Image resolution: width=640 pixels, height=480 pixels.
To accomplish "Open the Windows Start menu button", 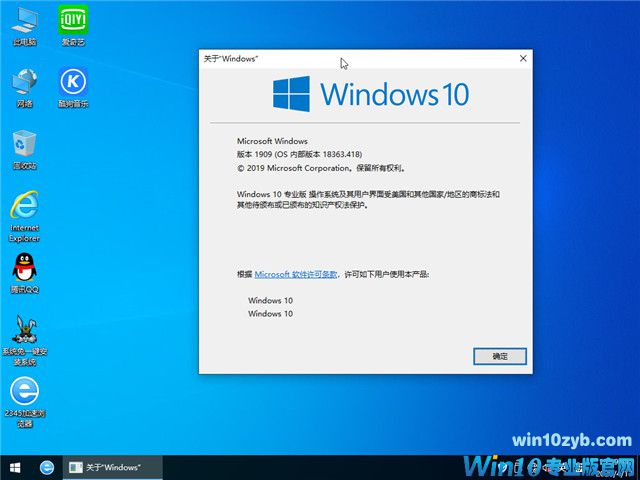I will 16,467.
